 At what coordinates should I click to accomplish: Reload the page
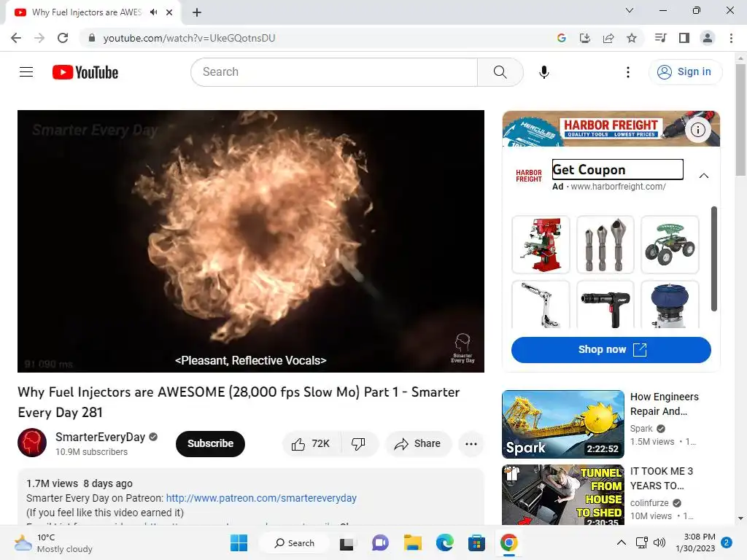[63, 38]
